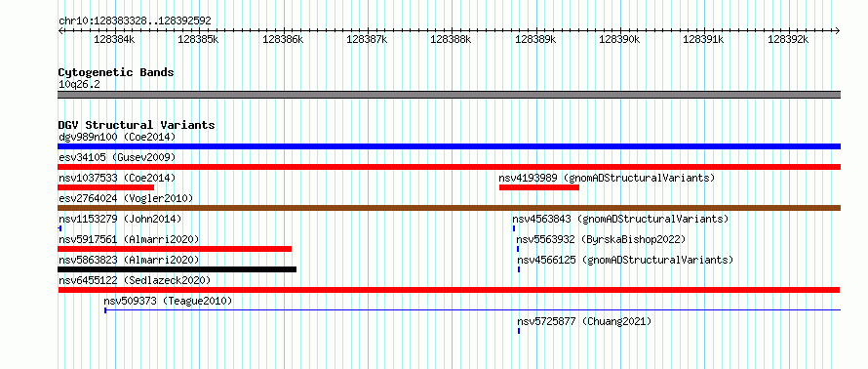Open nsv4566125 (gnomADStructuralVariants) label
The width and height of the screenshot is (868, 369).
tap(625, 260)
